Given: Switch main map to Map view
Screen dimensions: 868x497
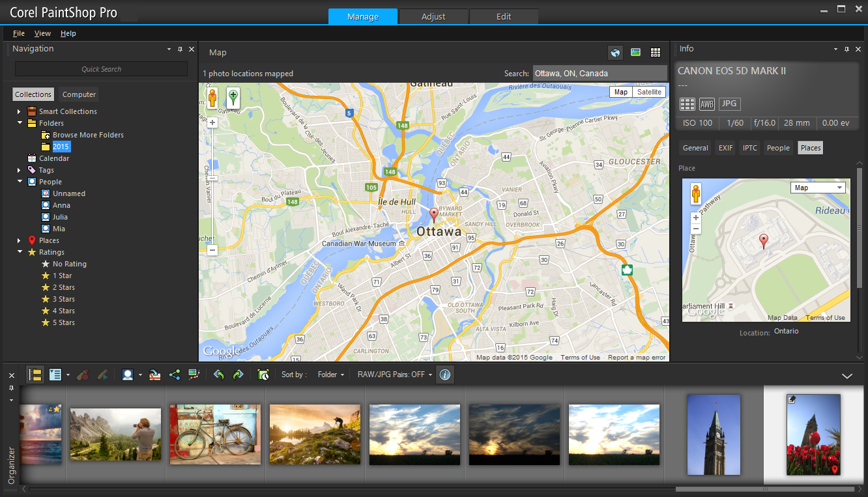Looking at the screenshot, I should [621, 92].
